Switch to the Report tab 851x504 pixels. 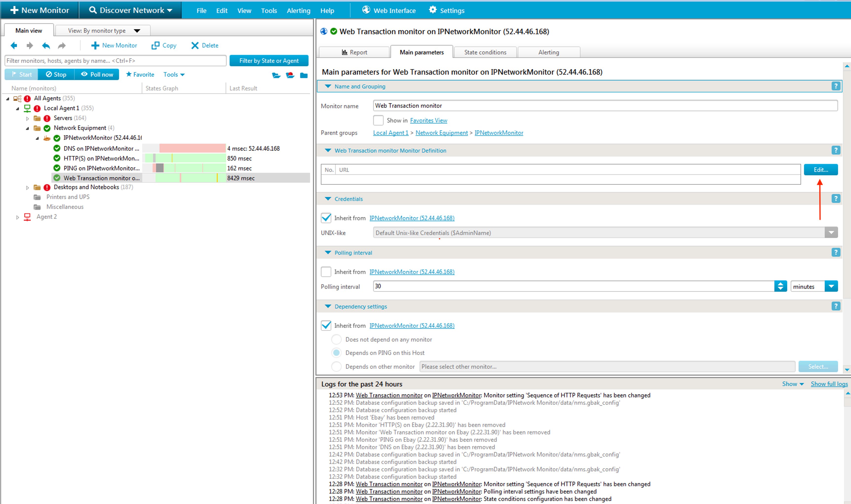(x=354, y=52)
